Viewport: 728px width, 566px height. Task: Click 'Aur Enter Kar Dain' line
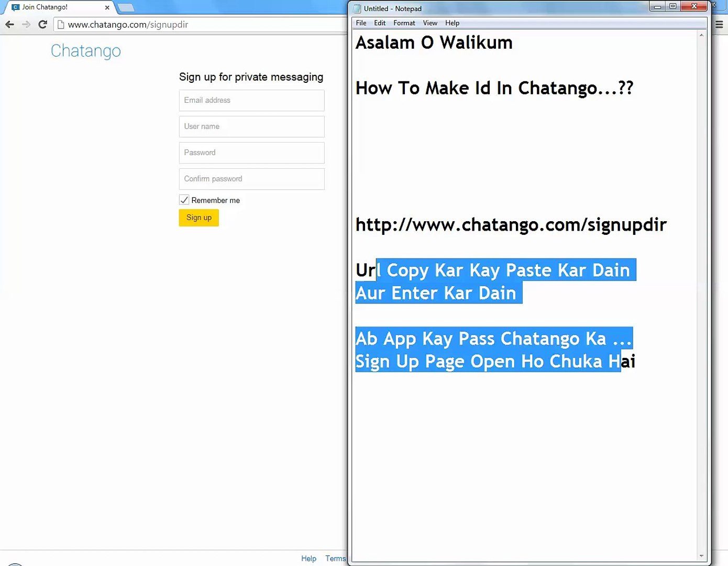[436, 293]
